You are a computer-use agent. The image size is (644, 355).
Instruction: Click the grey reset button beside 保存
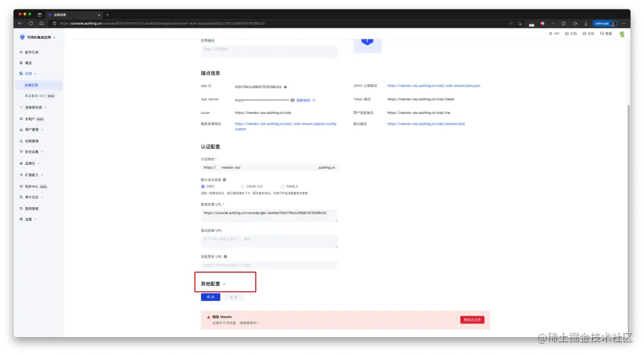click(x=233, y=297)
